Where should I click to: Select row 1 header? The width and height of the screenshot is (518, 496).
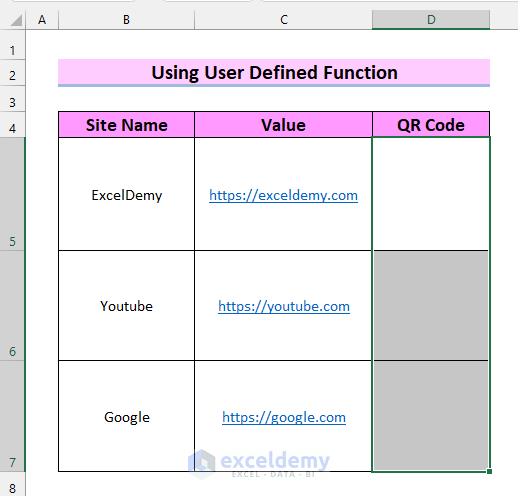click(12, 46)
